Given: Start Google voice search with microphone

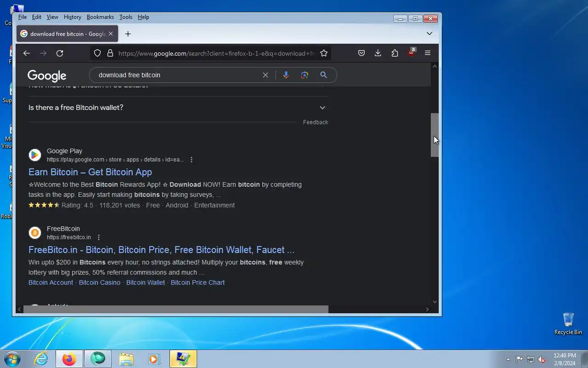Looking at the screenshot, I should [x=286, y=75].
